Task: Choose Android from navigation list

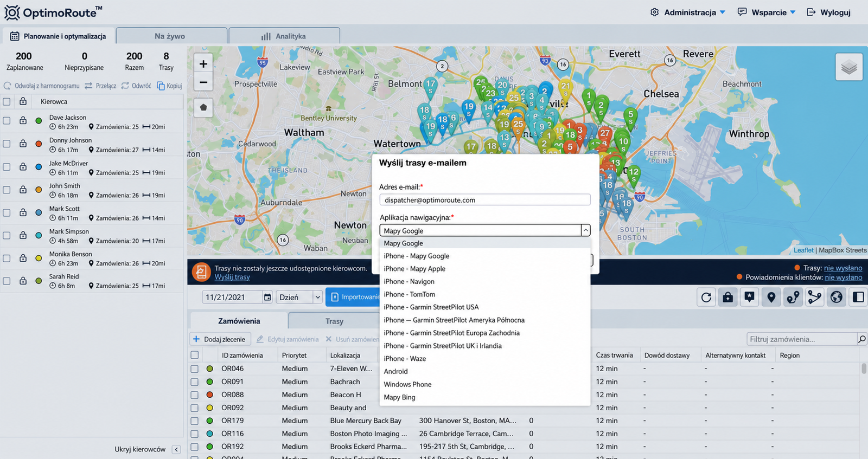Action: pos(485,371)
